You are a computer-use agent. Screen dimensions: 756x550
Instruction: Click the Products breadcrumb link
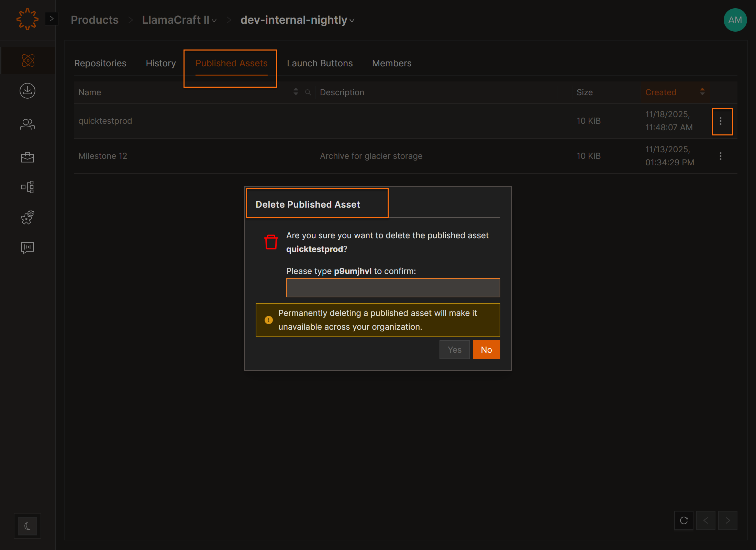[94, 20]
